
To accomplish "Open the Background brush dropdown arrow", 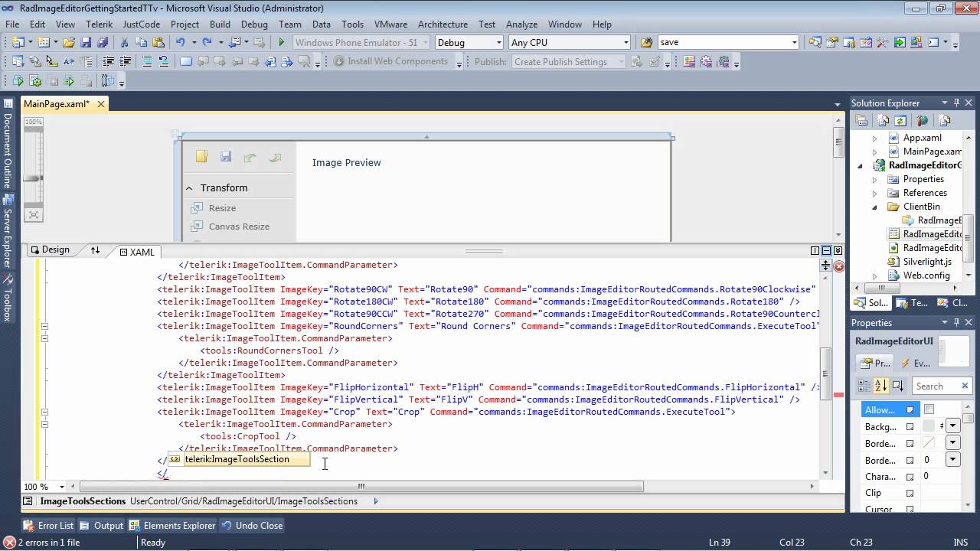I will [x=953, y=426].
